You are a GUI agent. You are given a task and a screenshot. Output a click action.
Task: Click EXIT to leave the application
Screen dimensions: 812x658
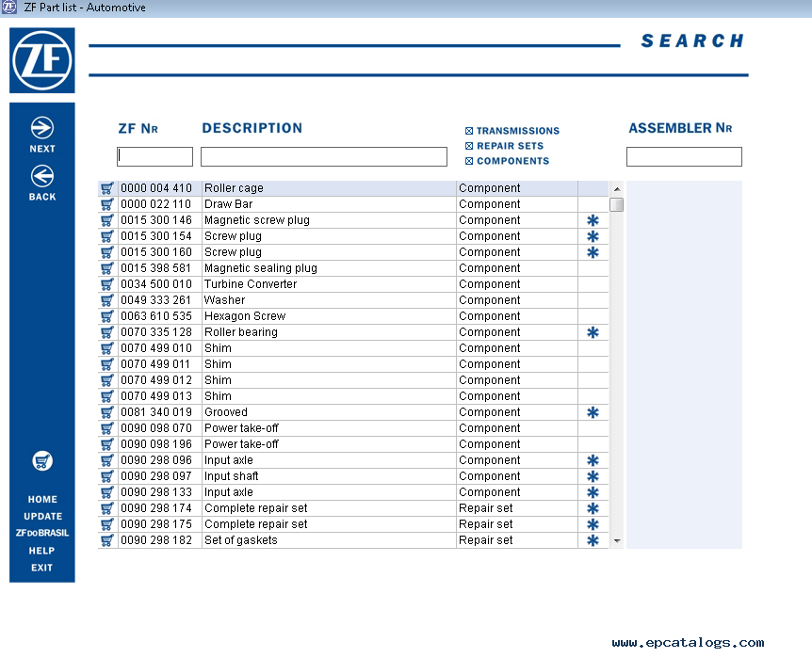pyautogui.click(x=42, y=568)
